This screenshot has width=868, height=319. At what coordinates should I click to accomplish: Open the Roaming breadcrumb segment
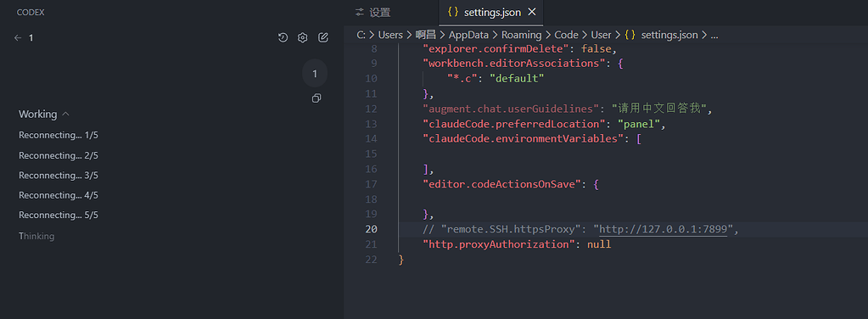tap(522, 35)
